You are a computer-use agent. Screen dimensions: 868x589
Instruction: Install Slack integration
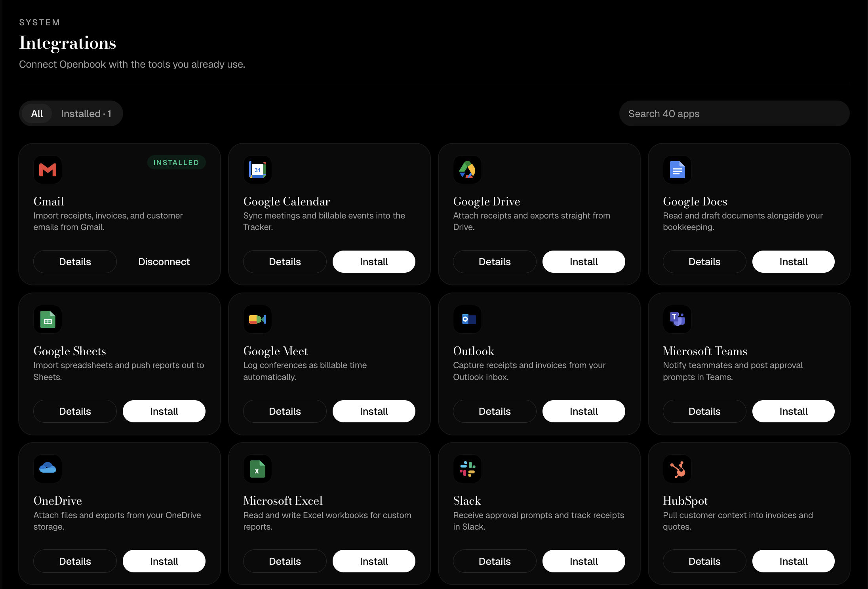point(584,561)
